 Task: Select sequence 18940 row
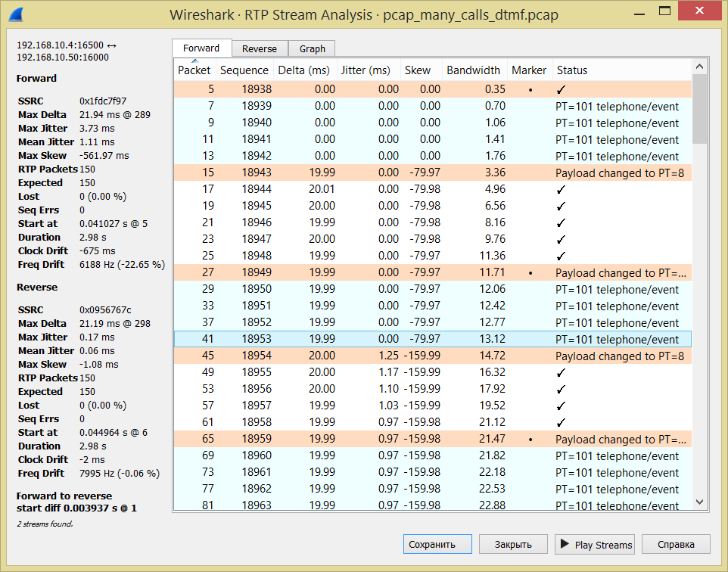[x=433, y=123]
